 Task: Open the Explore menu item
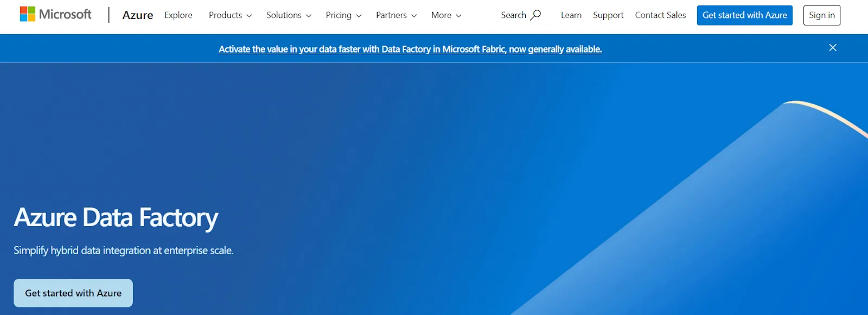(178, 15)
